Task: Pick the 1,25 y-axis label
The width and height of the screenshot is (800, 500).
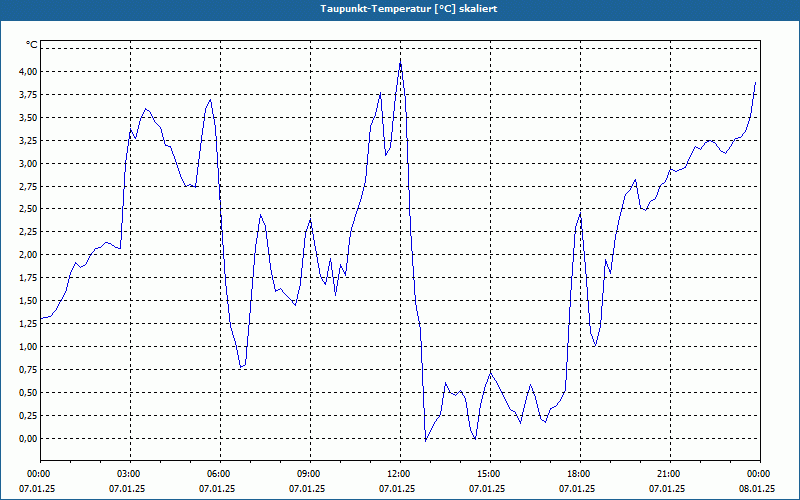Action: click(28, 323)
